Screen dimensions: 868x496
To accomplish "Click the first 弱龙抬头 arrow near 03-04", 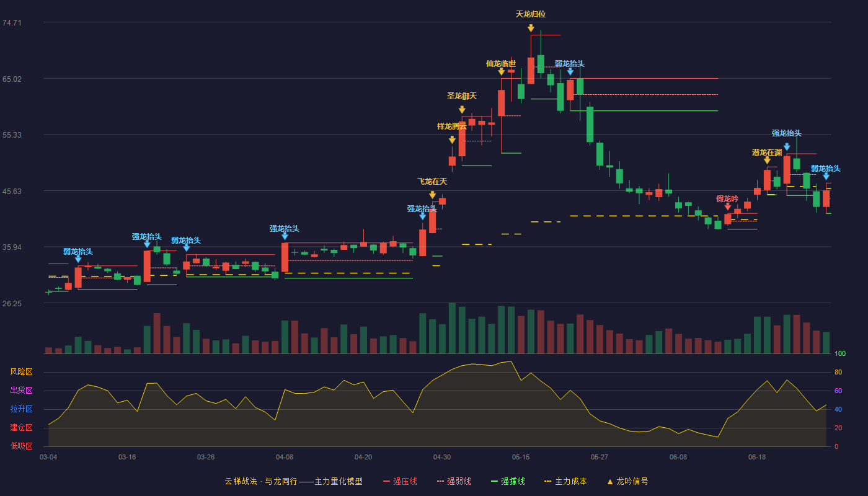I will [x=78, y=259].
